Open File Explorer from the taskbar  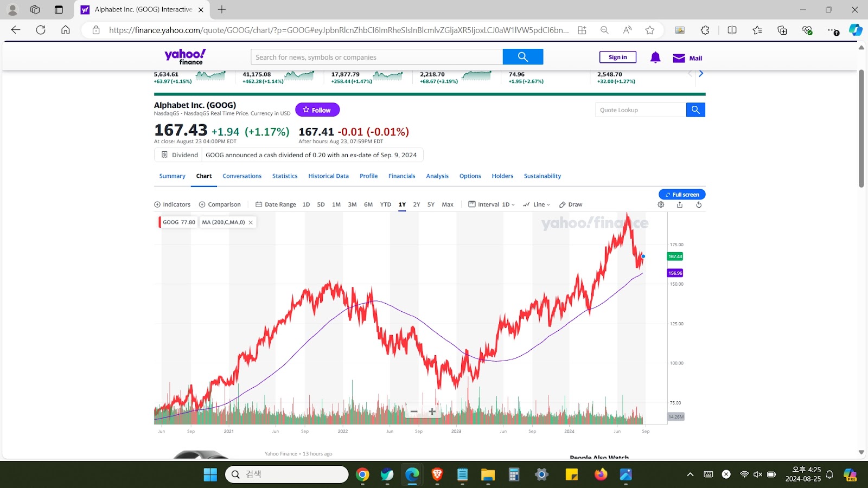(488, 474)
